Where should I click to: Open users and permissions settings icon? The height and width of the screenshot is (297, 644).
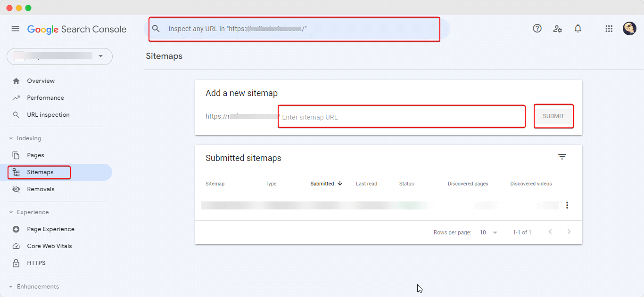click(558, 29)
